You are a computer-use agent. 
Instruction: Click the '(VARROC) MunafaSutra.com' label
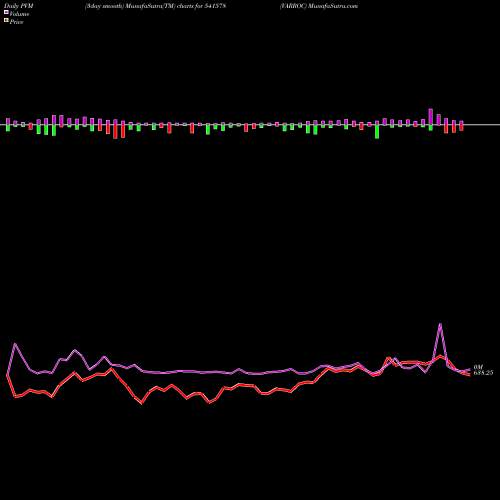tap(319, 6)
